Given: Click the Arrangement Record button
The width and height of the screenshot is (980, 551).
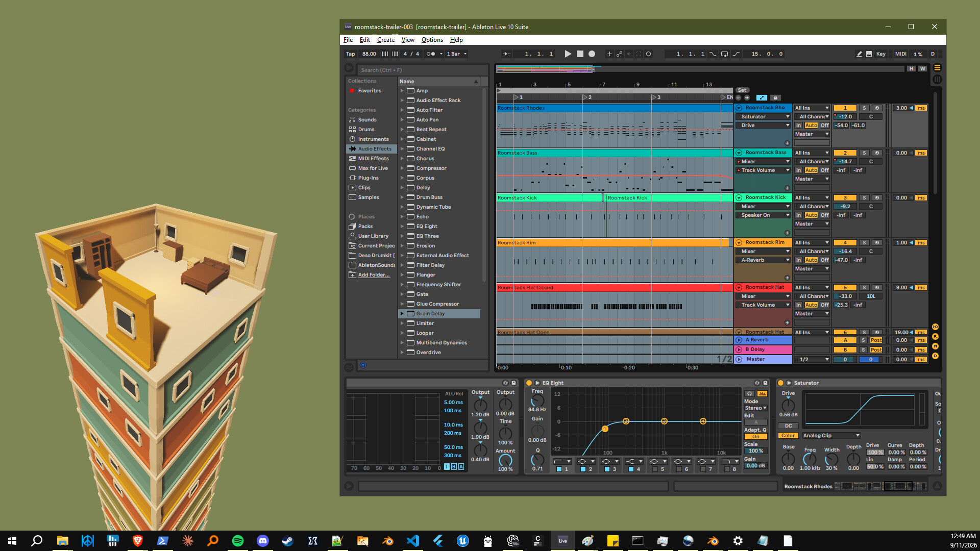Looking at the screenshot, I should coord(592,54).
